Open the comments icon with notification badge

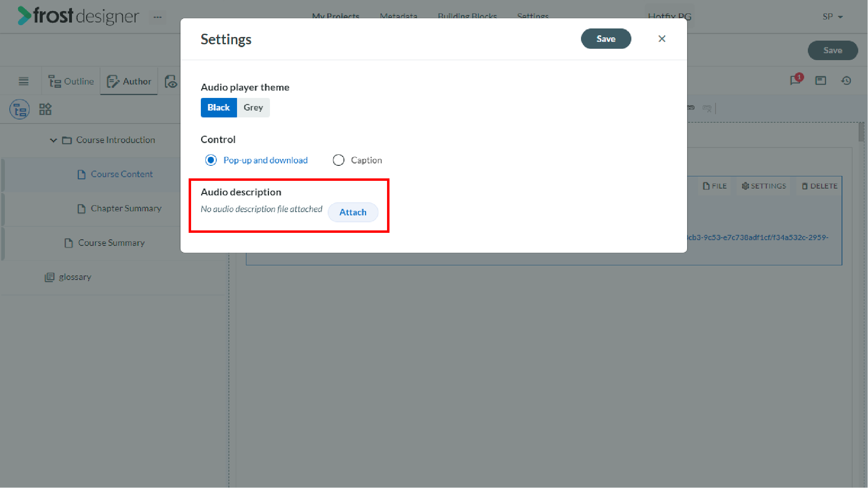coord(796,80)
